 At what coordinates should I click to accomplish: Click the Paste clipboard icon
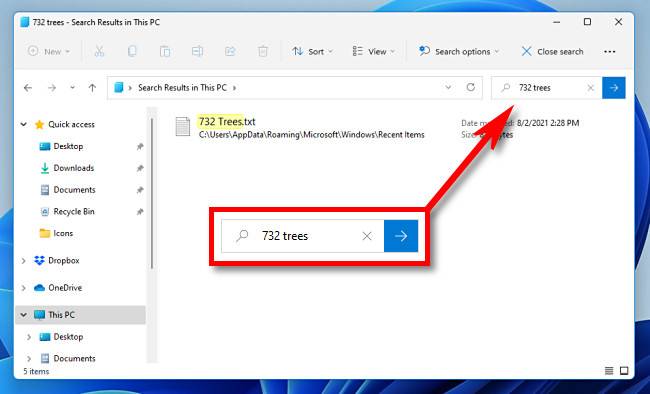coord(165,51)
